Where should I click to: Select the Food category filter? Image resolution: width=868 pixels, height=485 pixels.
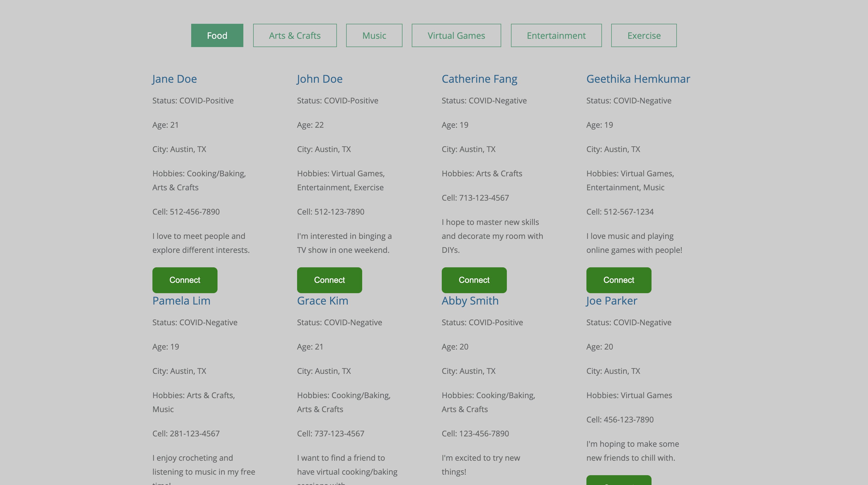(217, 35)
